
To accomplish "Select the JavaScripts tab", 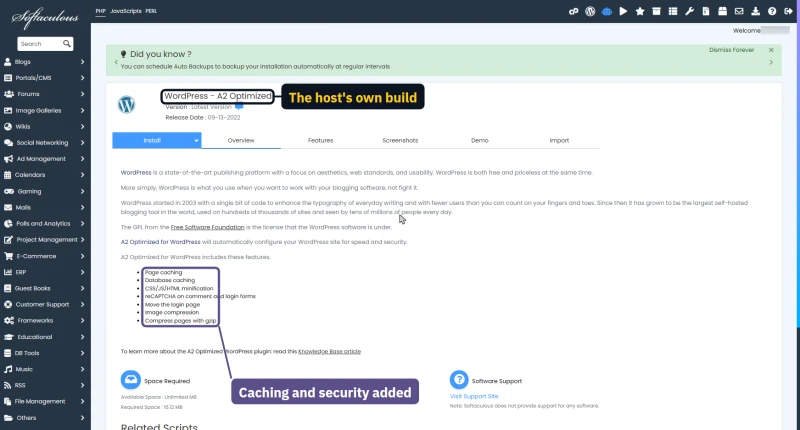I will click(126, 11).
